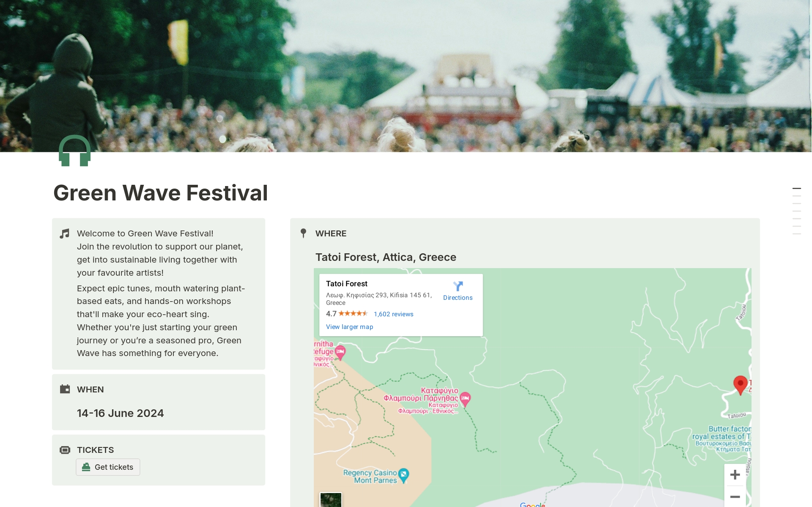Click the 14-16 June 2024 date heading
Screen dimensions: 812x507
pyautogui.click(x=120, y=413)
